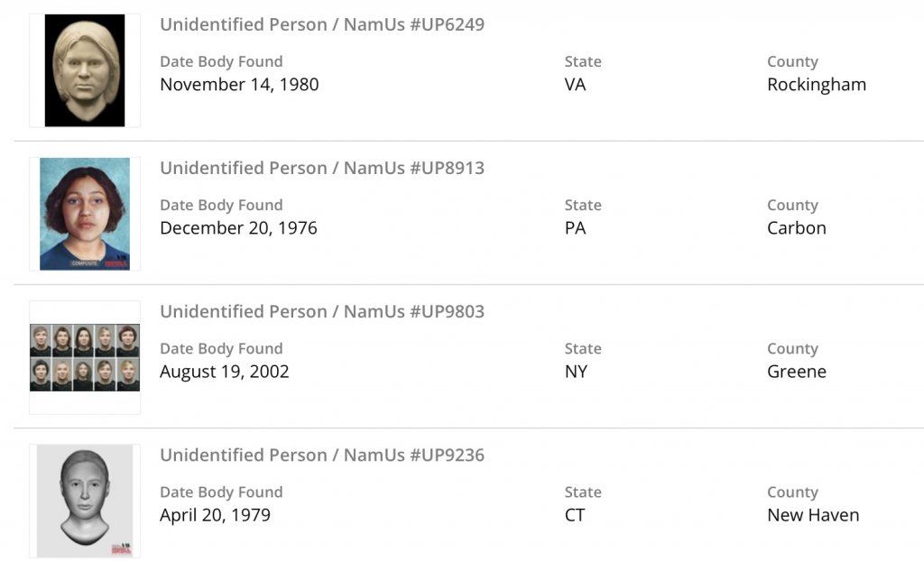Select the state value CT
924x561 pixels.
click(x=575, y=515)
